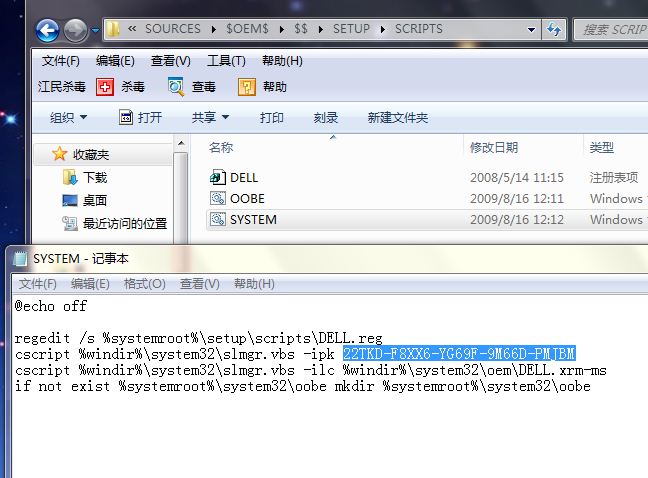Click the folder icon in address bar

(x=113, y=29)
